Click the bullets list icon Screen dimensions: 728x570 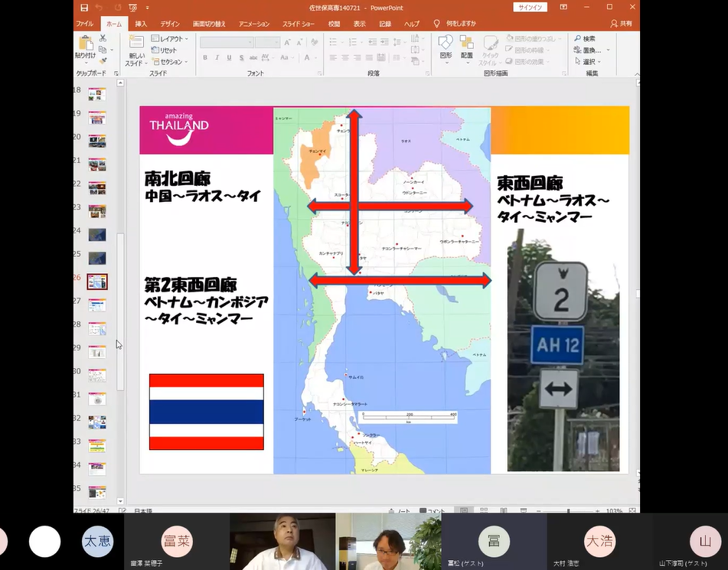pyautogui.click(x=335, y=42)
